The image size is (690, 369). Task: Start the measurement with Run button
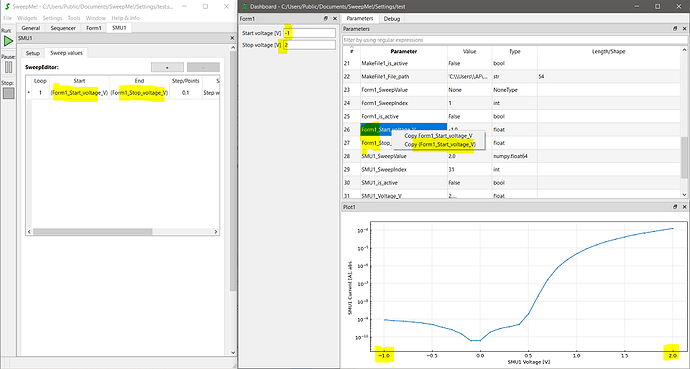8,41
